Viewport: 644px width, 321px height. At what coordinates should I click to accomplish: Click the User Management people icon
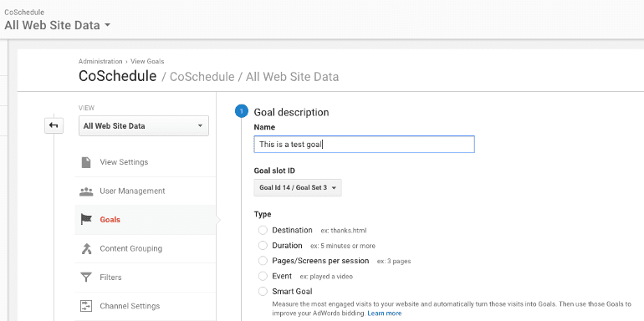(86, 191)
